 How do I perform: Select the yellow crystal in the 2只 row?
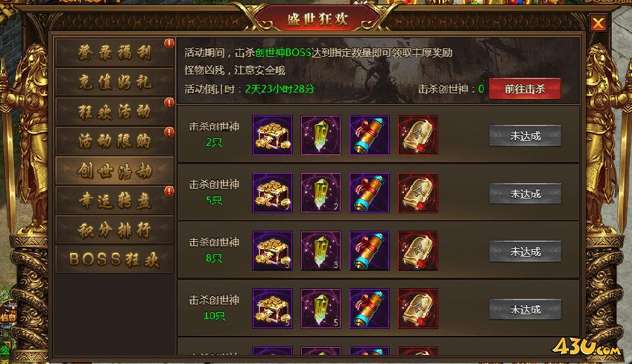pos(321,135)
